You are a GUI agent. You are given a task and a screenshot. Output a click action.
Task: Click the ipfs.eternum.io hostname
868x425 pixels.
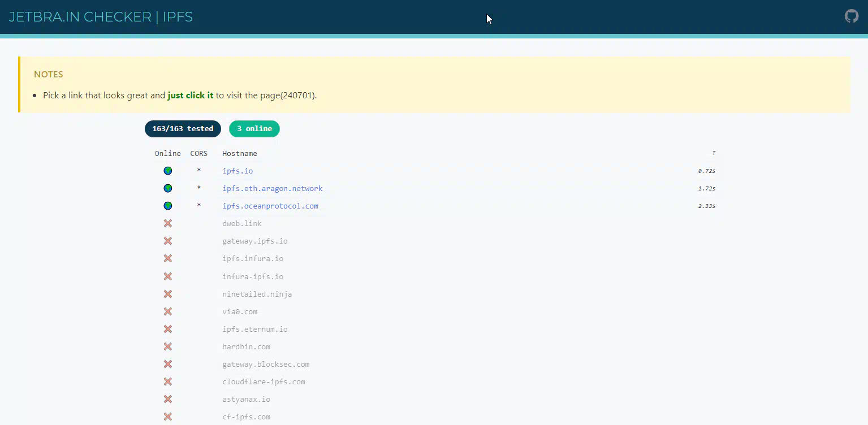255,329
